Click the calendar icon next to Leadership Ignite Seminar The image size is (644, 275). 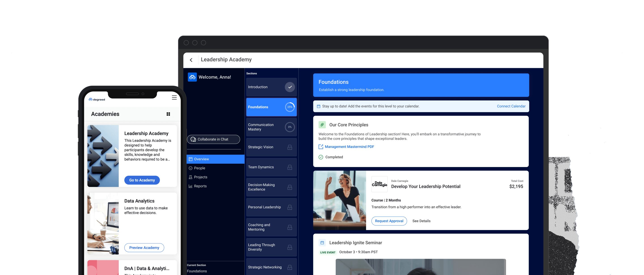pos(322,243)
